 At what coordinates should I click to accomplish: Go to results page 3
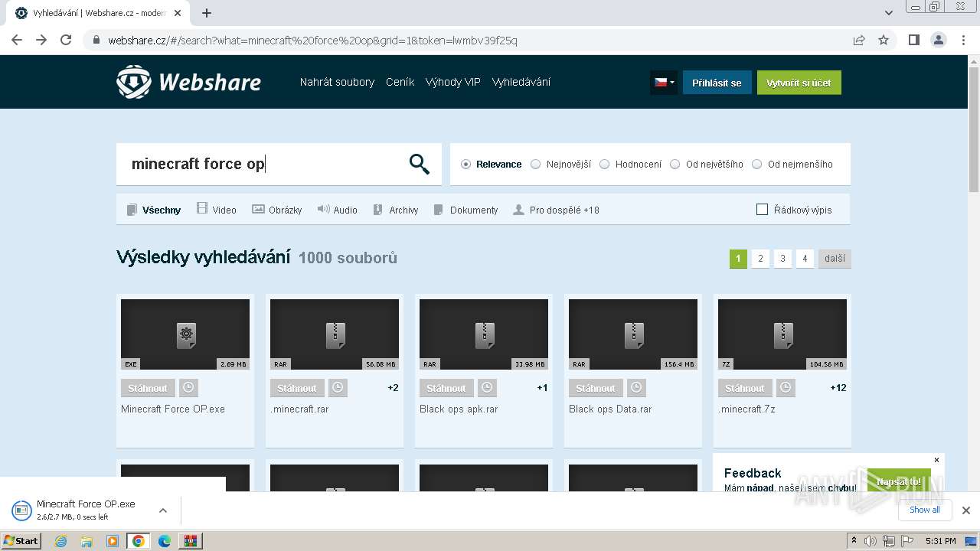click(782, 259)
